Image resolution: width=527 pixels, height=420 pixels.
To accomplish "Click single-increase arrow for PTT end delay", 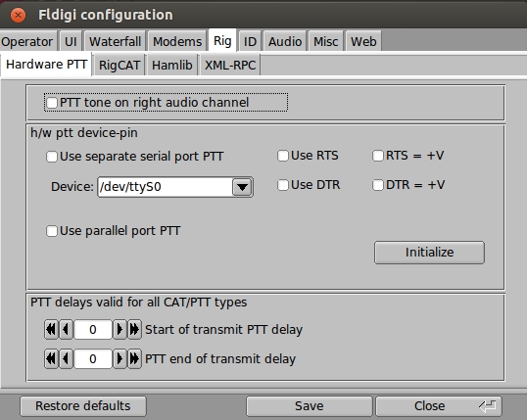I will (120, 359).
